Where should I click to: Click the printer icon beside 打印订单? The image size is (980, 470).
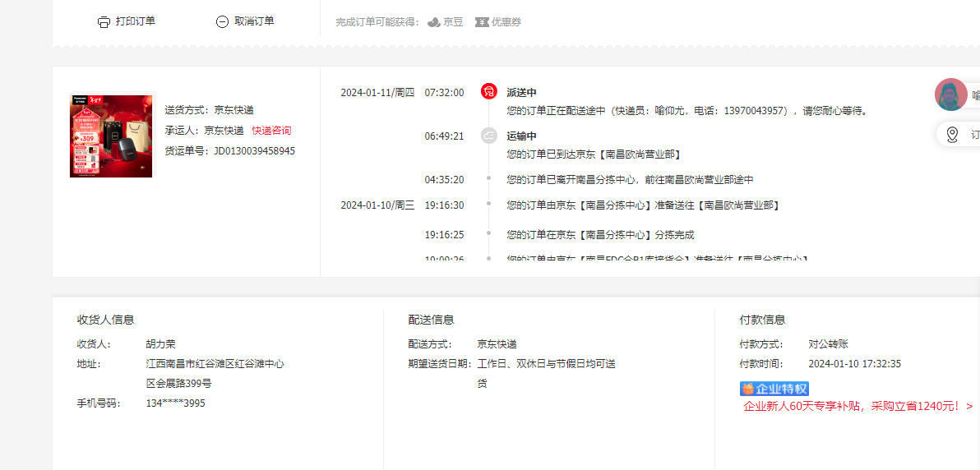[x=103, y=22]
